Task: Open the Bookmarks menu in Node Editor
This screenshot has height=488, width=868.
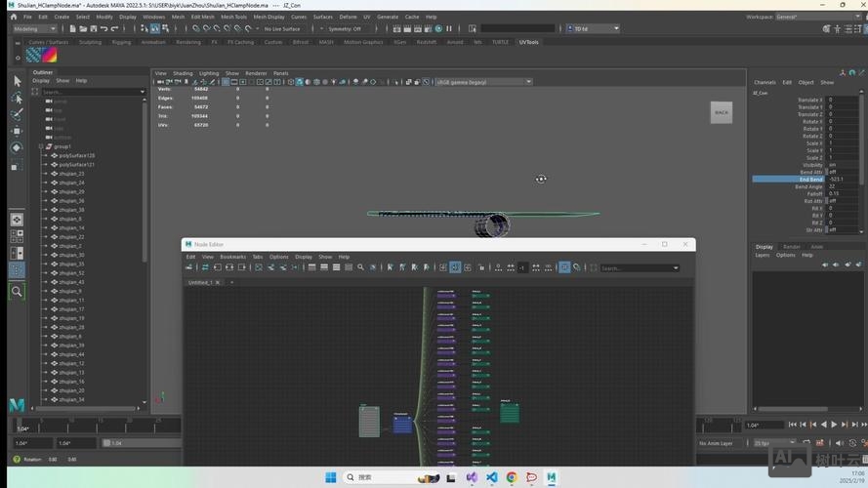Action: (x=233, y=257)
